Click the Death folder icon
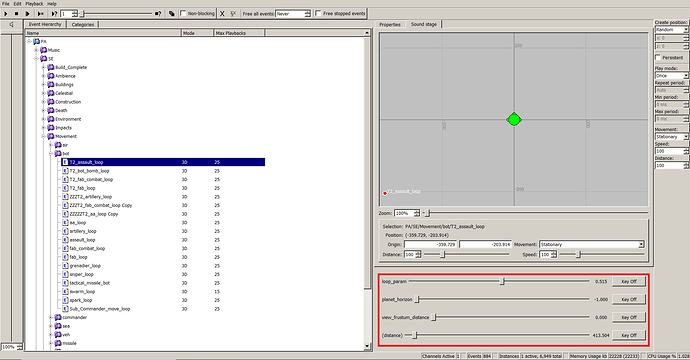 (x=51, y=110)
